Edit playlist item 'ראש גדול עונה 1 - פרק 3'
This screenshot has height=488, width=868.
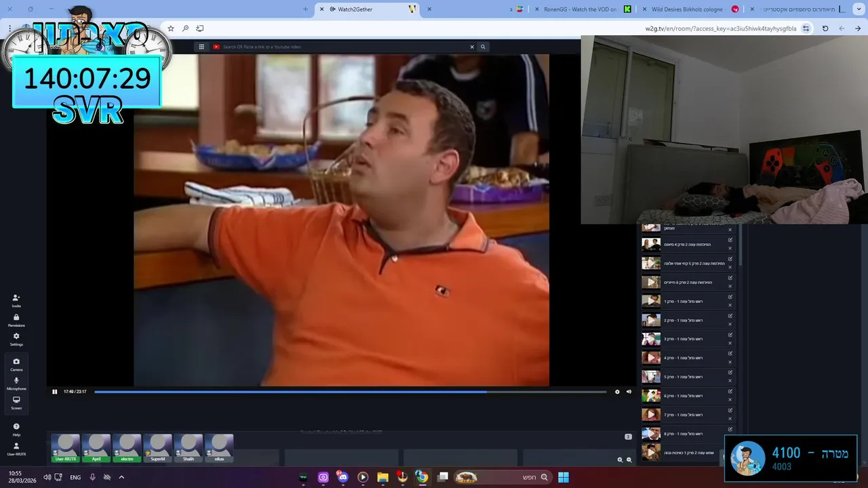point(730,335)
